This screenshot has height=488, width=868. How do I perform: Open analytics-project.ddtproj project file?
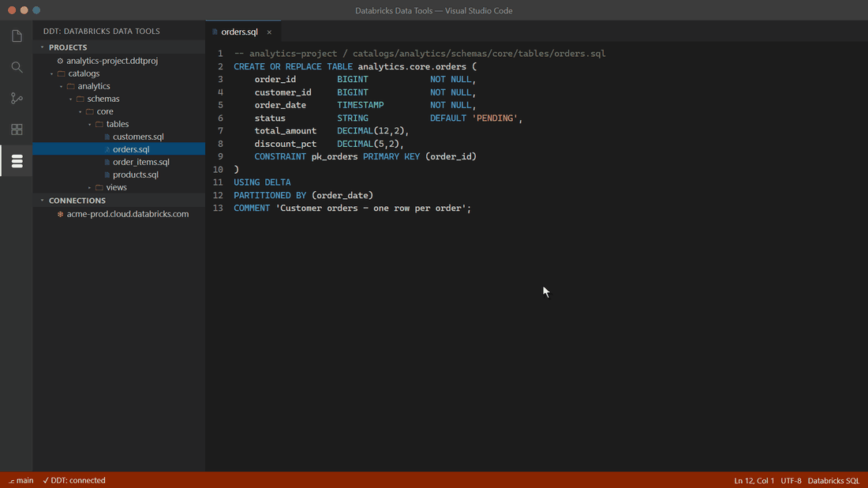112,61
